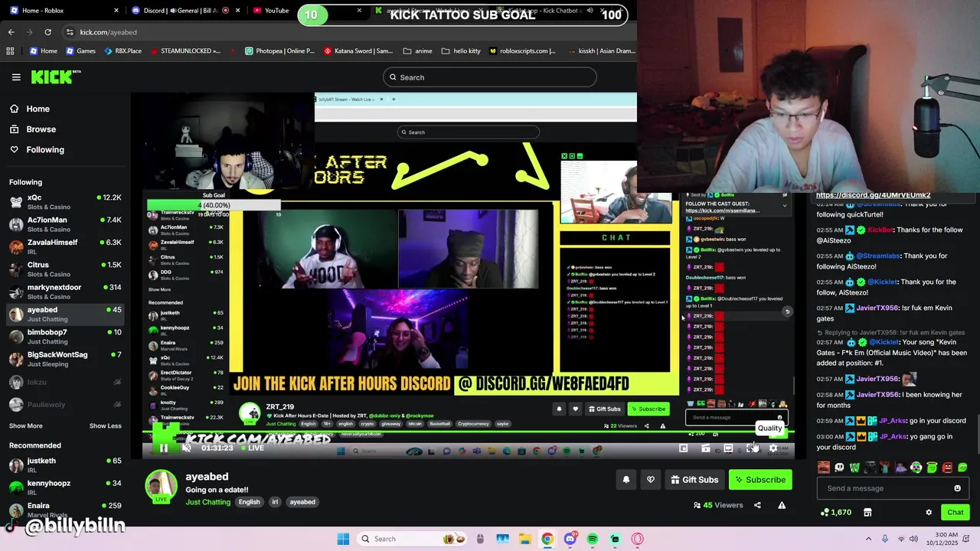
Task: Open emoji picker in chat input
Action: point(957,488)
